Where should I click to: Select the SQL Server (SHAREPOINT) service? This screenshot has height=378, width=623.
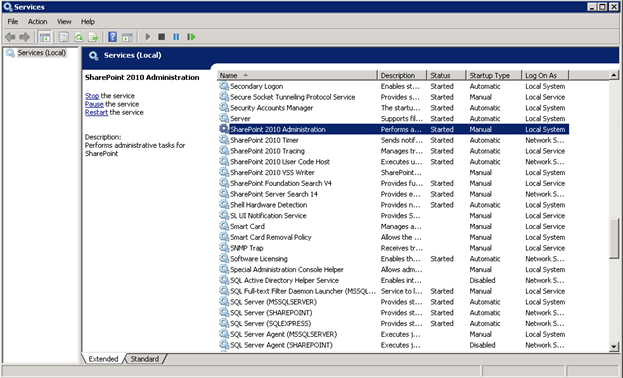394,312
